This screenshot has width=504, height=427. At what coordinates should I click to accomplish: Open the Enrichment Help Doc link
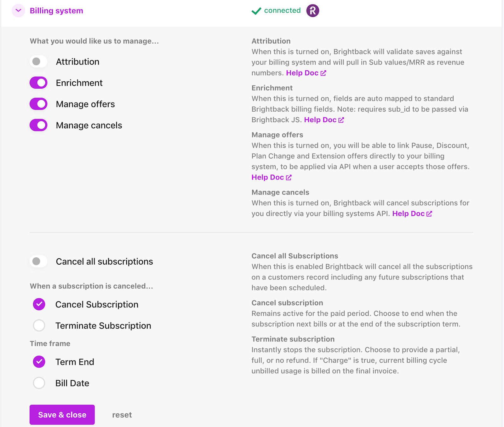point(320,120)
